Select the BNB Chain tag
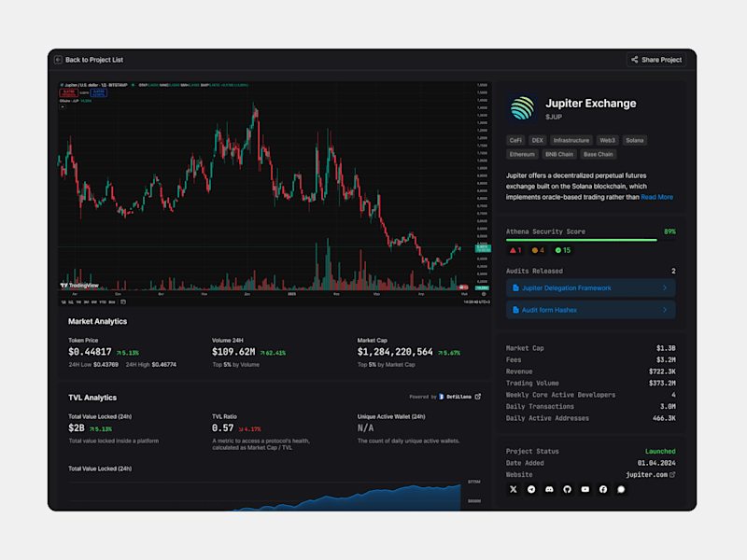 point(558,154)
